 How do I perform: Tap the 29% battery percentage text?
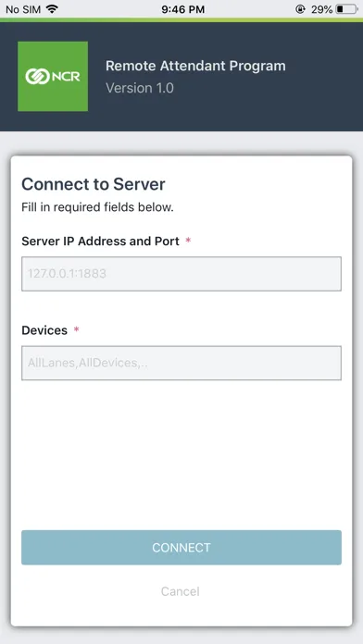(322, 9)
